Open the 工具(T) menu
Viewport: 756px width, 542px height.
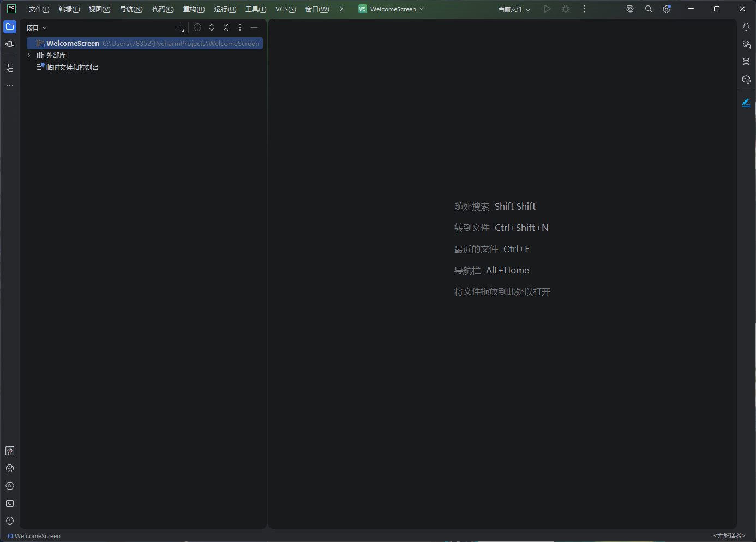click(256, 9)
